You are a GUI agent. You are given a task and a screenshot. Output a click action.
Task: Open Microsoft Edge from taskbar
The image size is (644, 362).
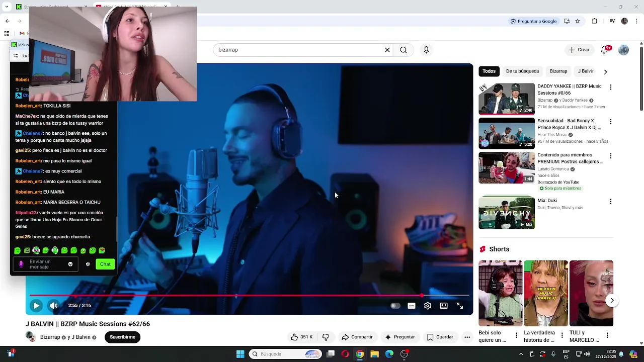point(389,354)
